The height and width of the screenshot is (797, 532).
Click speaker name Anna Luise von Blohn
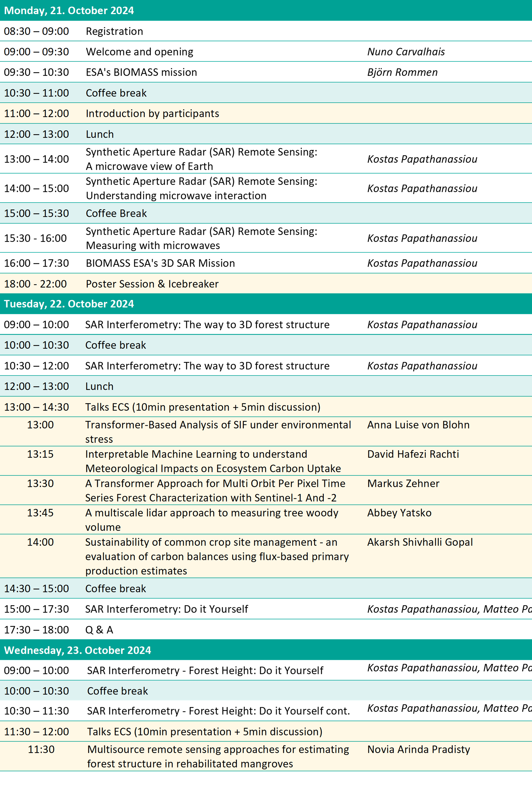pos(418,425)
